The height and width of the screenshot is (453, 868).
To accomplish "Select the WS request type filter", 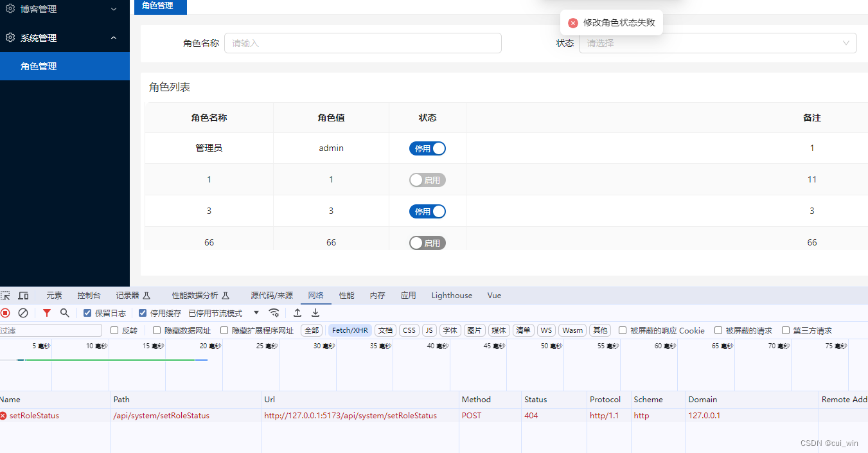I will pyautogui.click(x=546, y=330).
